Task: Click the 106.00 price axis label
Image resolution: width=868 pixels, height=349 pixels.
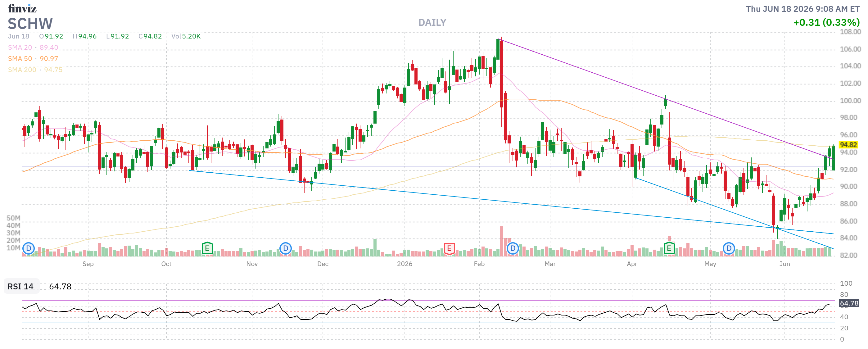Action: point(850,49)
